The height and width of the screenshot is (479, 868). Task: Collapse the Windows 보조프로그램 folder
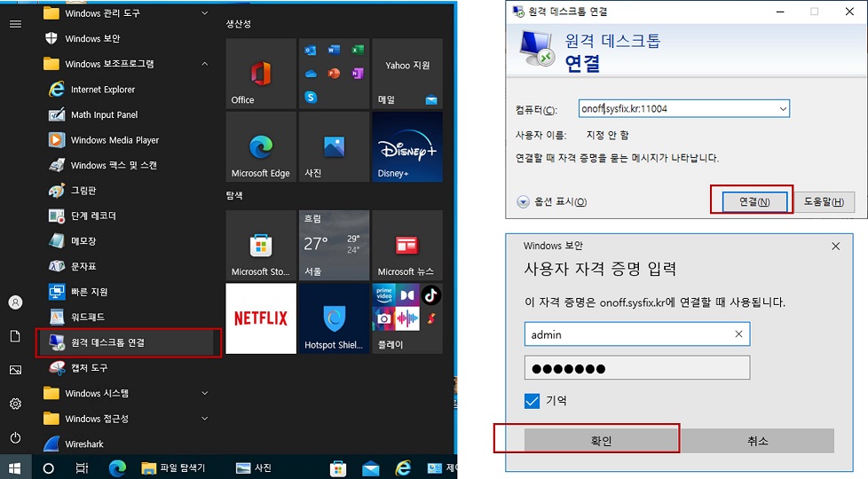pos(205,64)
